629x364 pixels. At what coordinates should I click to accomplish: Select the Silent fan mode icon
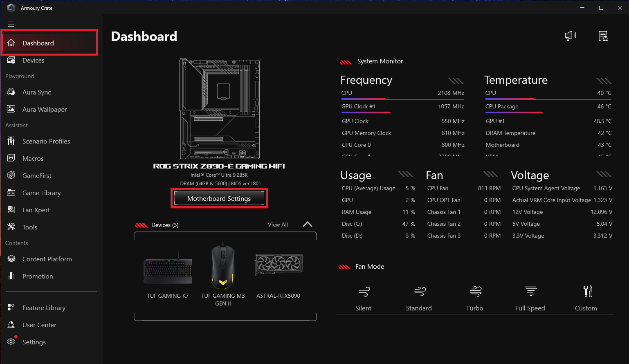(364, 292)
